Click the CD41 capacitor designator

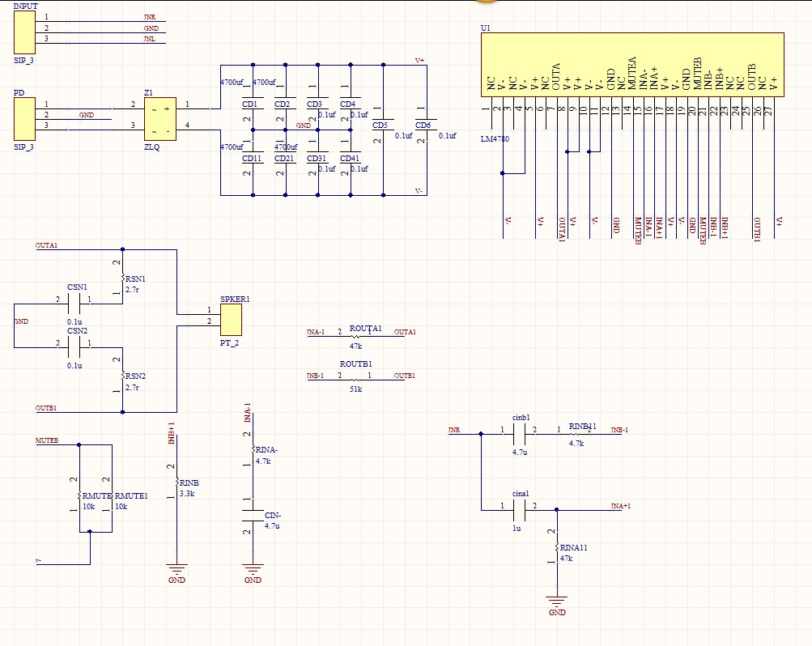point(350,159)
